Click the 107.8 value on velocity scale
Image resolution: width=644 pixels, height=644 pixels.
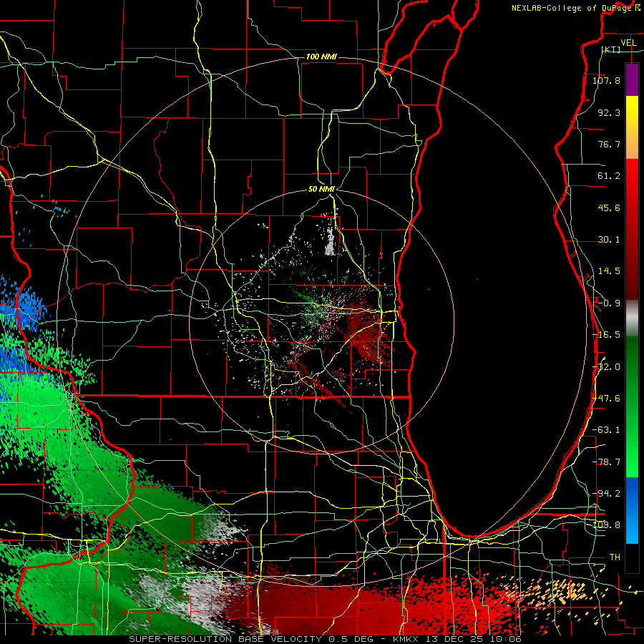pos(606,80)
